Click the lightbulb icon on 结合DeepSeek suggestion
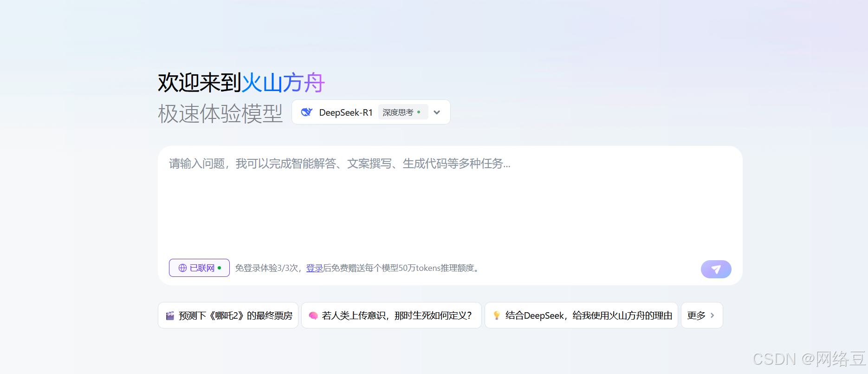868x374 pixels. pos(497,315)
